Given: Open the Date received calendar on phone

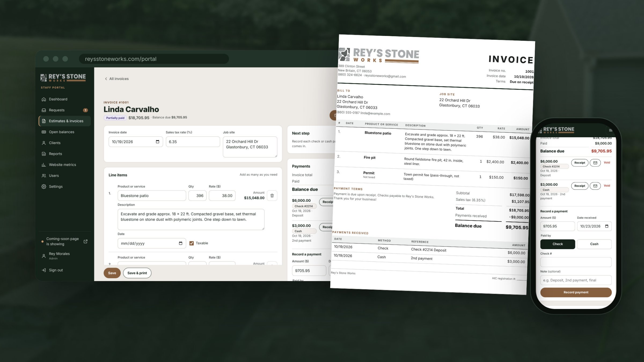Looking at the screenshot, I should (x=607, y=226).
